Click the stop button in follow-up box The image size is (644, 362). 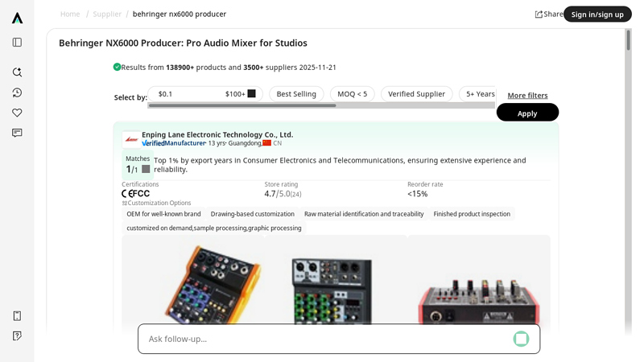point(521,339)
